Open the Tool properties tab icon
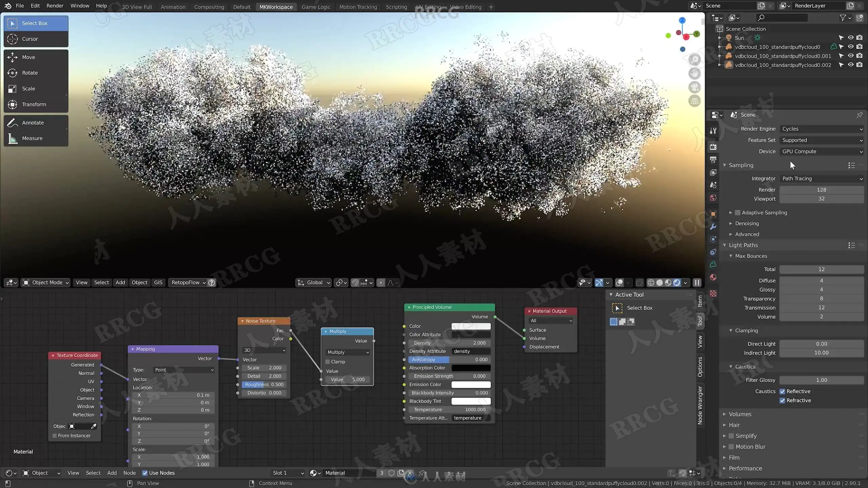 [713, 131]
